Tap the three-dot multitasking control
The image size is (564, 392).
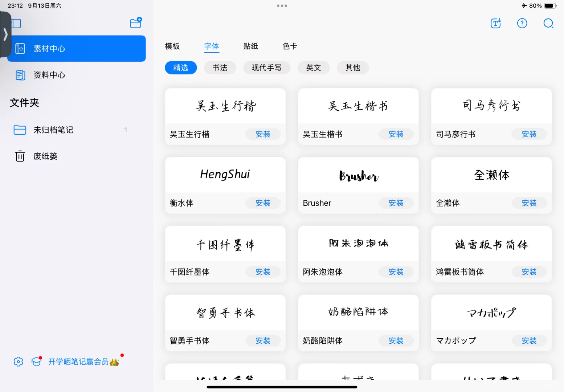282,6
